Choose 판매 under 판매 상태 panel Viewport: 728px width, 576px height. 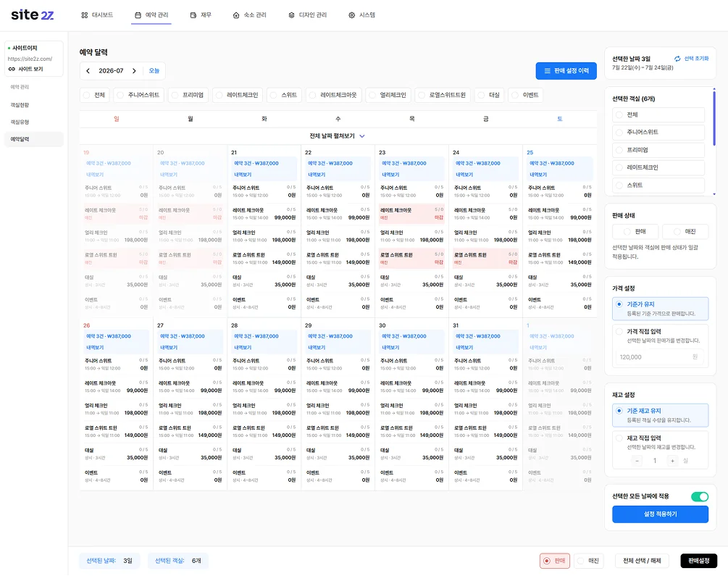[x=635, y=231]
